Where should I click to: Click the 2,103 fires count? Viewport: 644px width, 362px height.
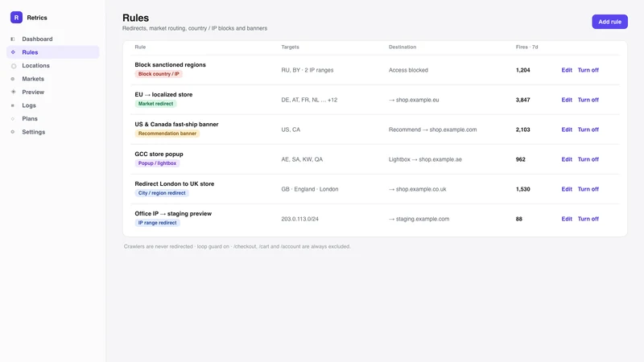click(522, 130)
